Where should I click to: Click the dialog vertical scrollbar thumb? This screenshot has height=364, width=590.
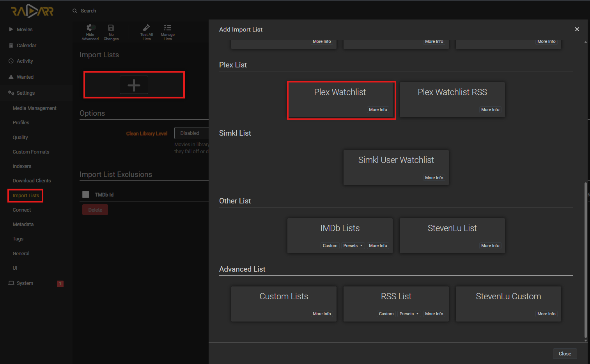(x=586, y=260)
